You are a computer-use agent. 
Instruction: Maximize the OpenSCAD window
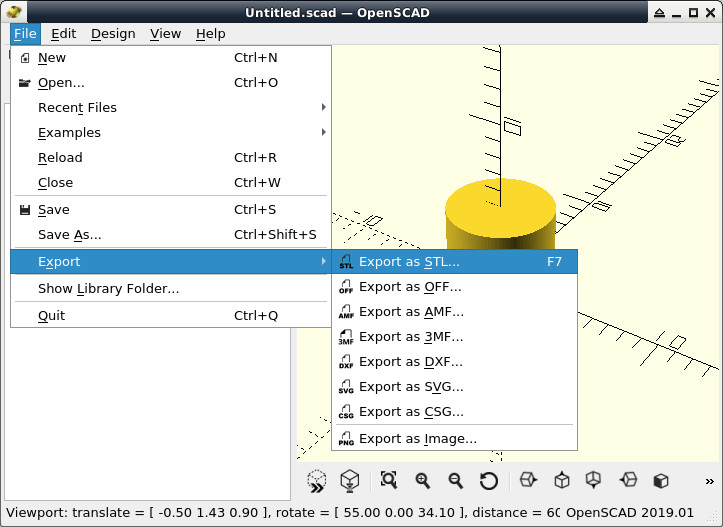693,12
